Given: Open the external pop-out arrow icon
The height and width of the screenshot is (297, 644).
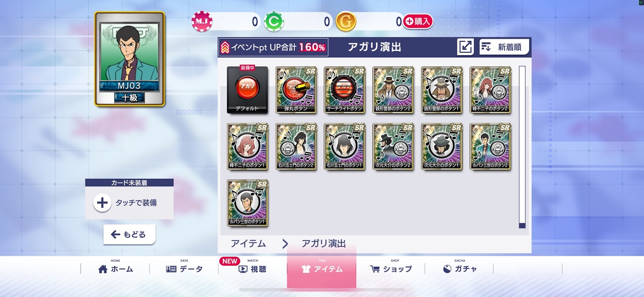Looking at the screenshot, I should [x=465, y=47].
